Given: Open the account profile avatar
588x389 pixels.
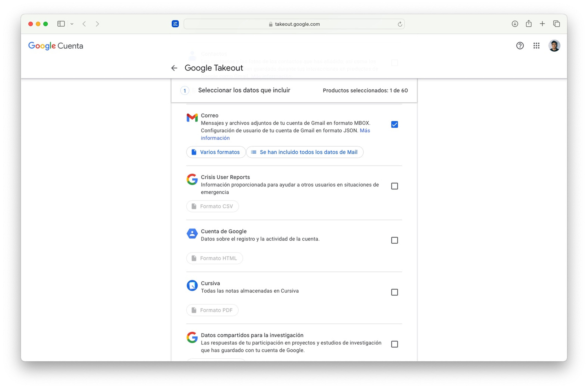Looking at the screenshot, I should pos(554,46).
